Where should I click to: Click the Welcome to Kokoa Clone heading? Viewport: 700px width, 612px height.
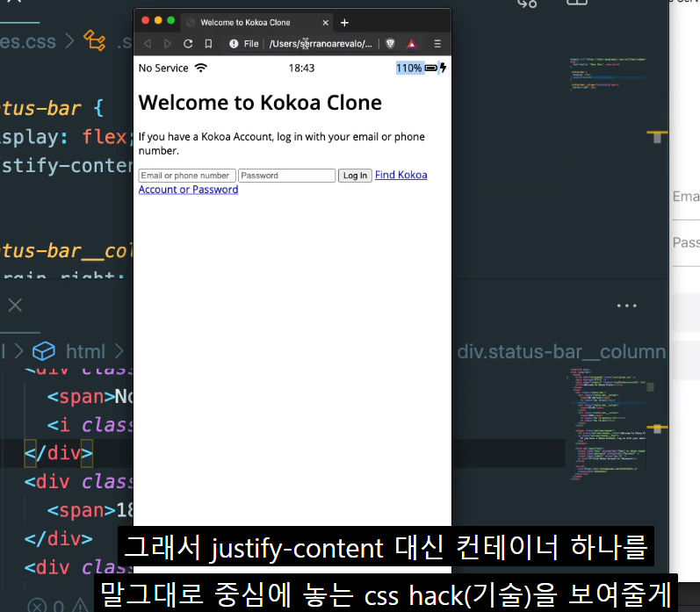[260, 103]
